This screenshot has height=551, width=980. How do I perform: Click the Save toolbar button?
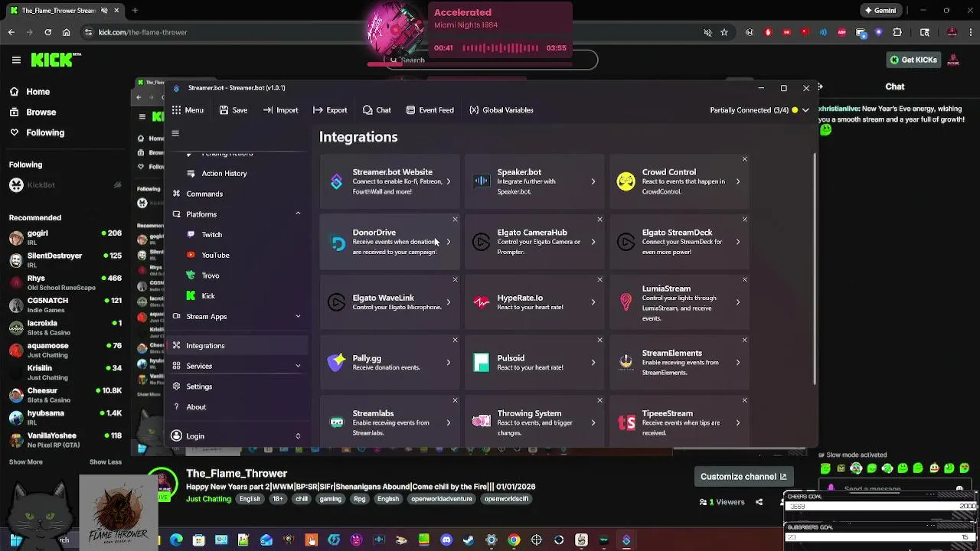(x=233, y=110)
